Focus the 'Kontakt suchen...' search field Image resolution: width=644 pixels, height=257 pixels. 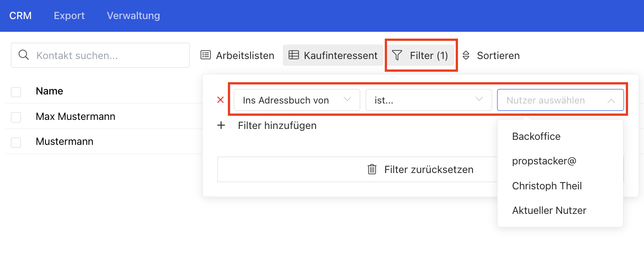click(x=109, y=55)
